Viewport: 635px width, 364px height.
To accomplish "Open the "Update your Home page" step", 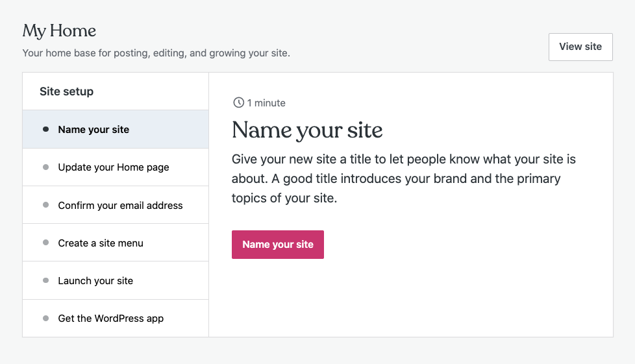I will 114,167.
